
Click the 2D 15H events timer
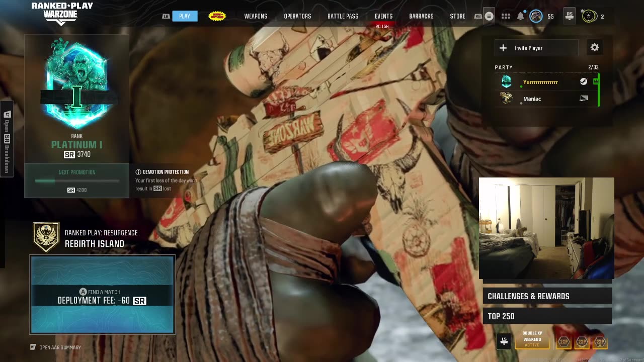coord(382,26)
